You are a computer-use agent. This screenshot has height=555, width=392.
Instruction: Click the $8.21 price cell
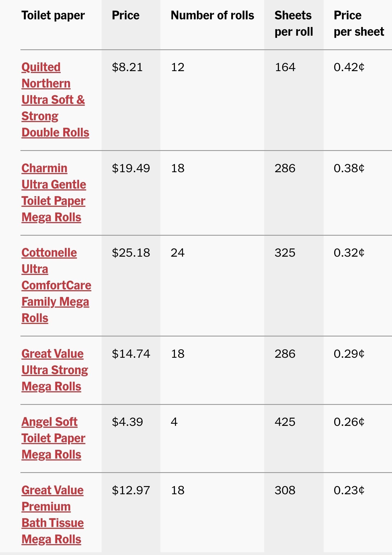(x=127, y=67)
